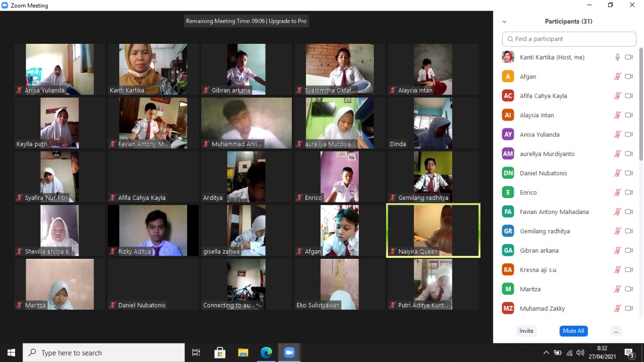Collapse the Participants panel chevron

click(504, 22)
